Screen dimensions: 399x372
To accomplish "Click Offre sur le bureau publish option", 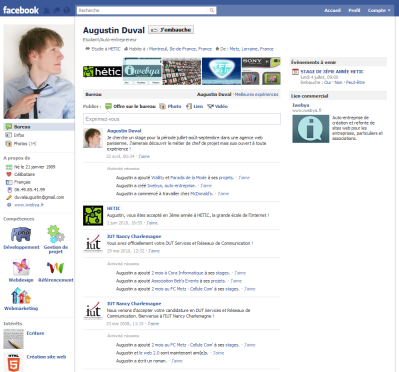I will (x=130, y=106).
